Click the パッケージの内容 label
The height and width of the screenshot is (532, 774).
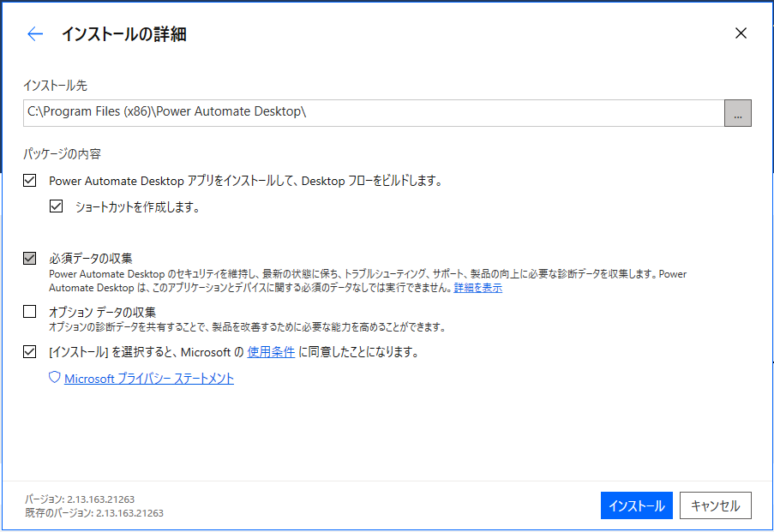click(x=63, y=154)
